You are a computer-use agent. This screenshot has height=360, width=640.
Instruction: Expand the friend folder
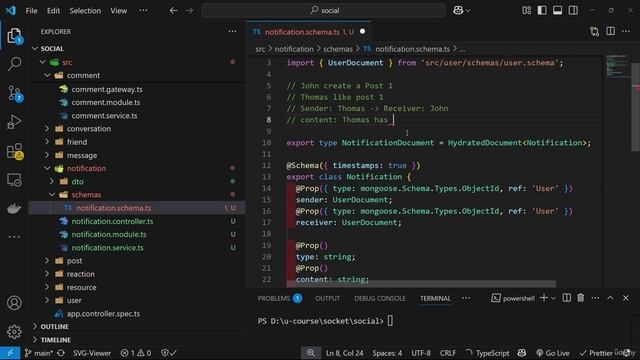pyautogui.click(x=47, y=142)
